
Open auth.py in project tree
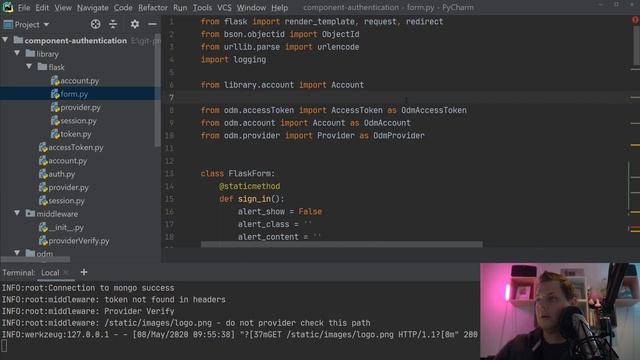(62, 174)
